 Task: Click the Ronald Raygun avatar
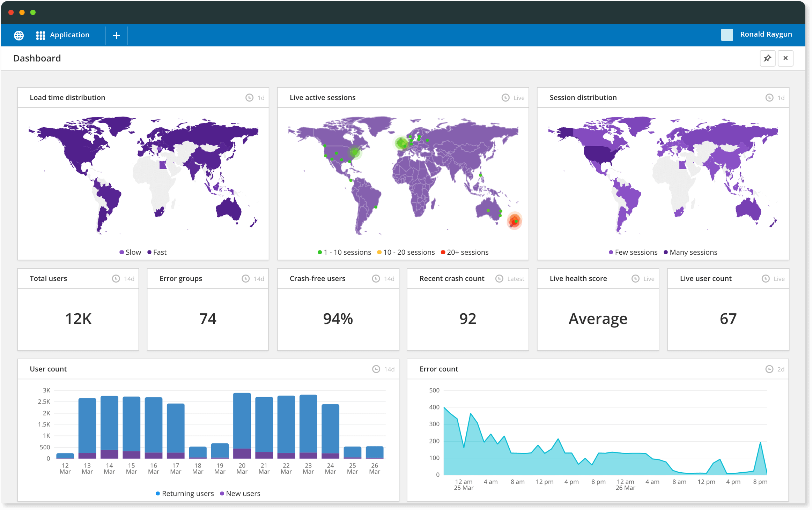pyautogui.click(x=728, y=35)
